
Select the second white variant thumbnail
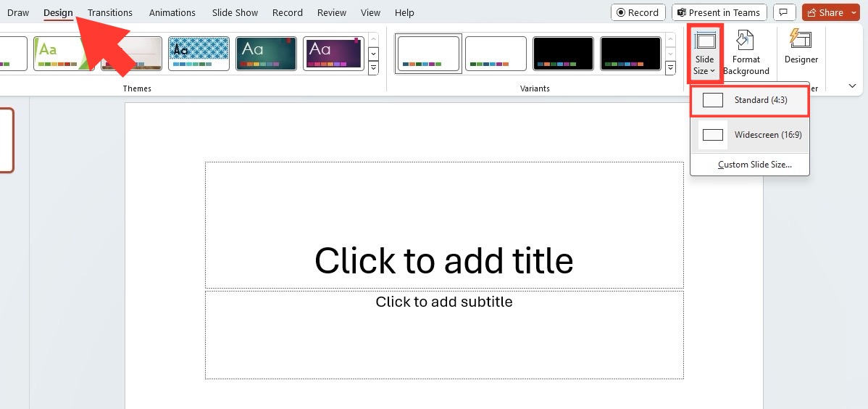coord(496,54)
